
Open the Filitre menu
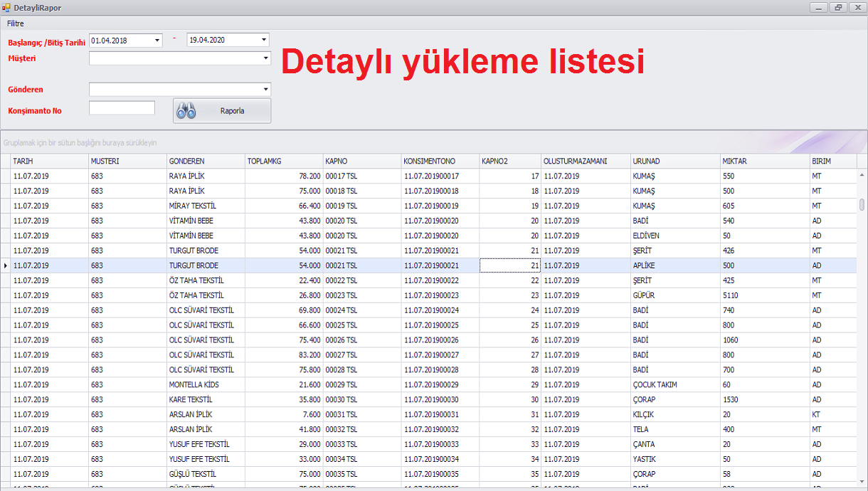[x=16, y=23]
